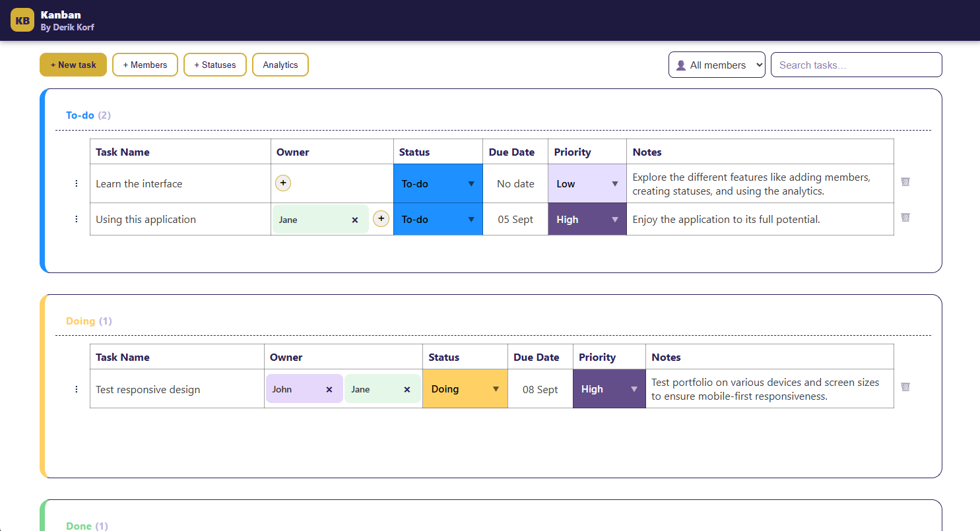This screenshot has height=531, width=980.
Task: Set due date on No date cell
Action: 515,183
